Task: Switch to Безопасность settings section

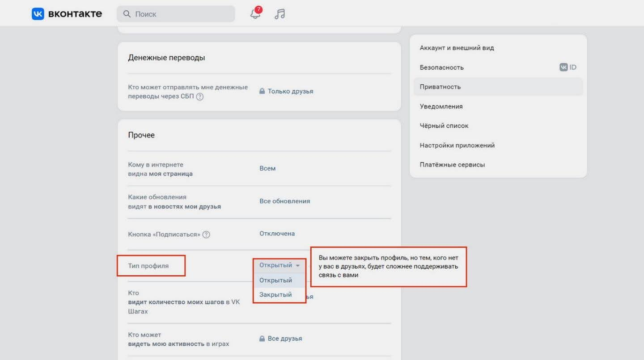Action: (441, 67)
